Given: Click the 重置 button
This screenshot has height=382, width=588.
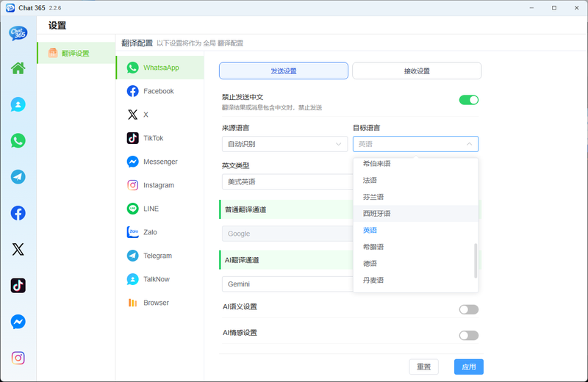Looking at the screenshot, I should coord(424,367).
